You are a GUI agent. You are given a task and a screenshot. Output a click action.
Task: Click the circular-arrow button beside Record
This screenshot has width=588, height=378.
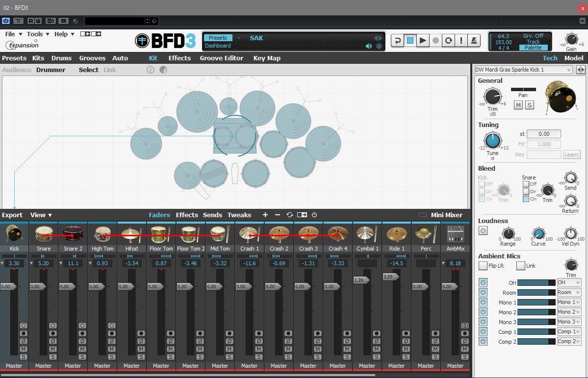pyautogui.click(x=448, y=41)
